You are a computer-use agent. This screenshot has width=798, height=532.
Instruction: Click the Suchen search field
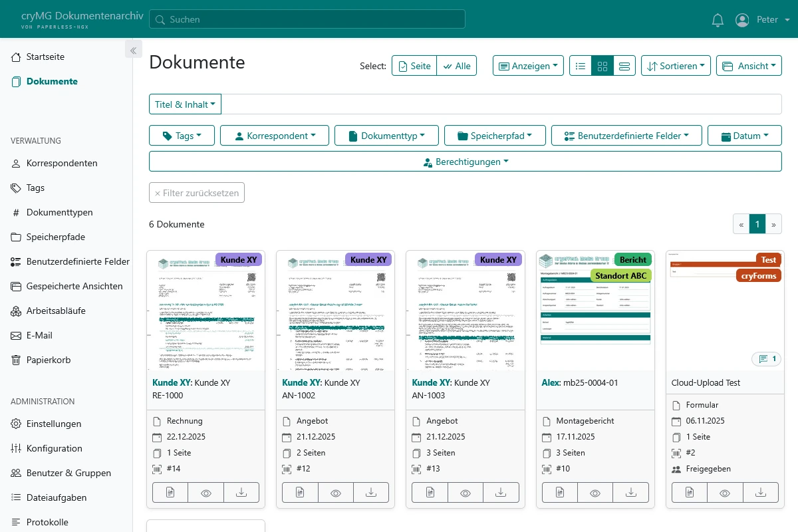(x=307, y=19)
